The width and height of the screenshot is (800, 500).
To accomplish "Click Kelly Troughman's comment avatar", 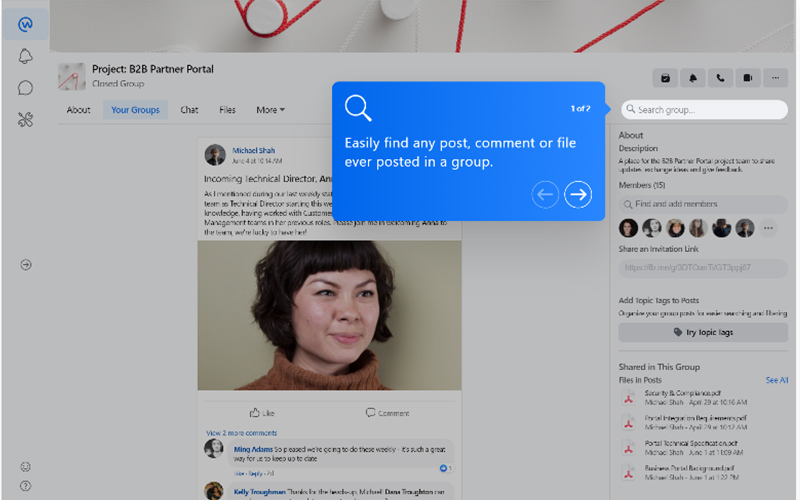I will click(214, 491).
